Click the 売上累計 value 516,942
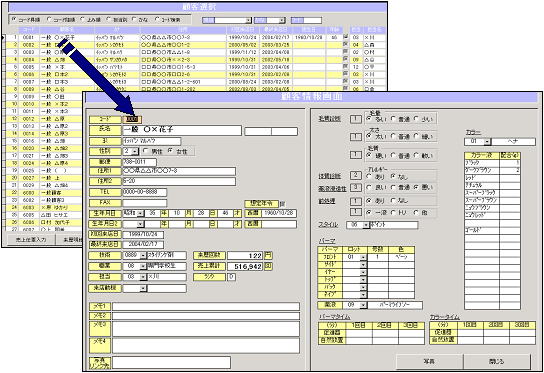The image size is (544, 373). coord(245,266)
